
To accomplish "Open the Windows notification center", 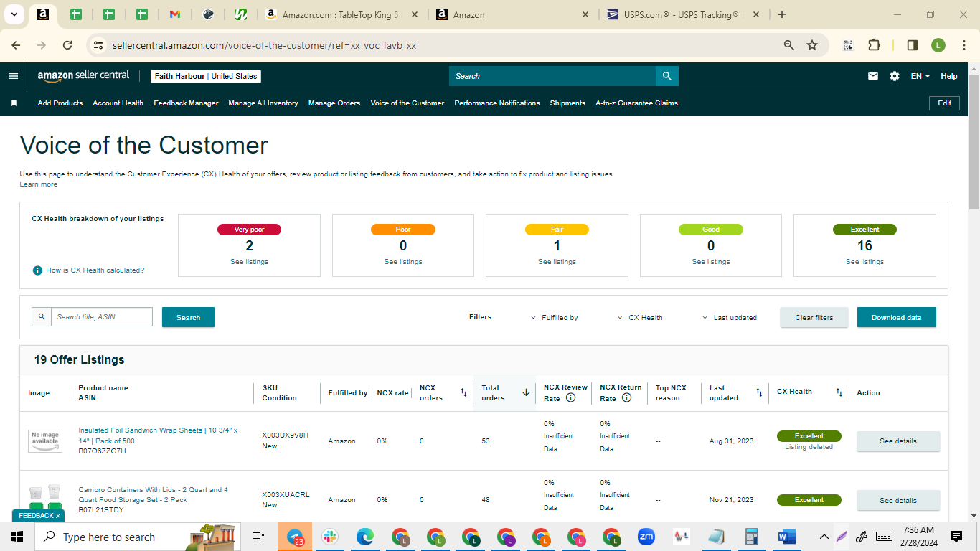I will tap(956, 537).
